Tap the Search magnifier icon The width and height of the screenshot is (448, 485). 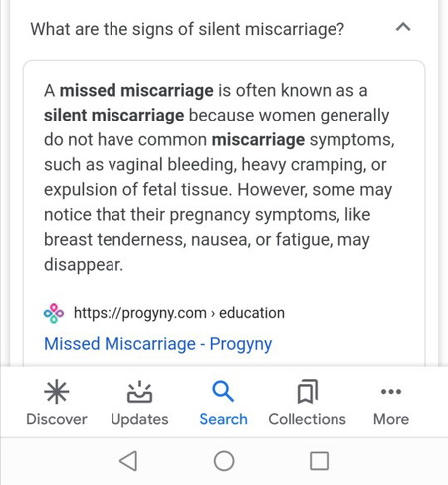[223, 392]
